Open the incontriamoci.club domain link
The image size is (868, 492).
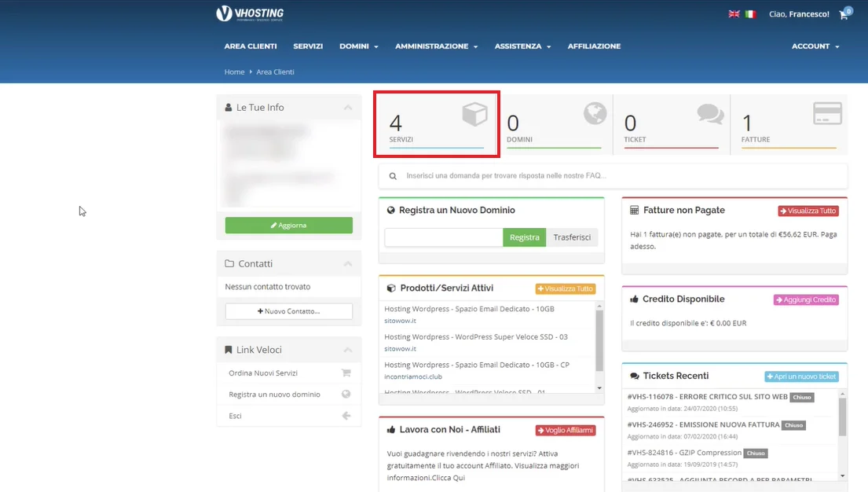coord(413,376)
